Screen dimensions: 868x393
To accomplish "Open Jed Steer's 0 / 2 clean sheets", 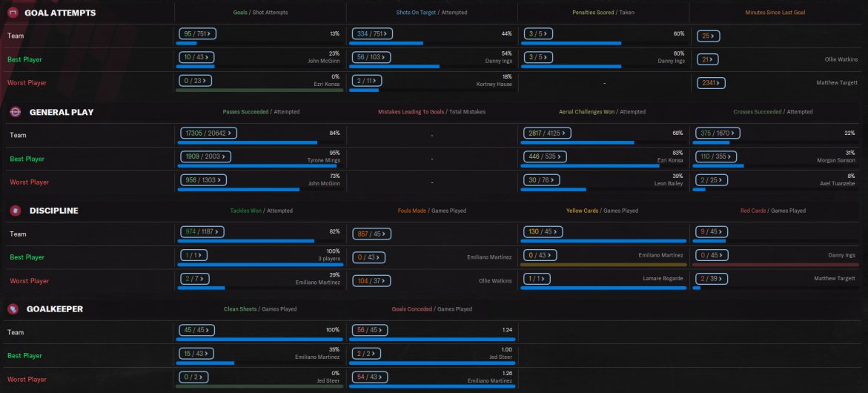I will [x=193, y=377].
